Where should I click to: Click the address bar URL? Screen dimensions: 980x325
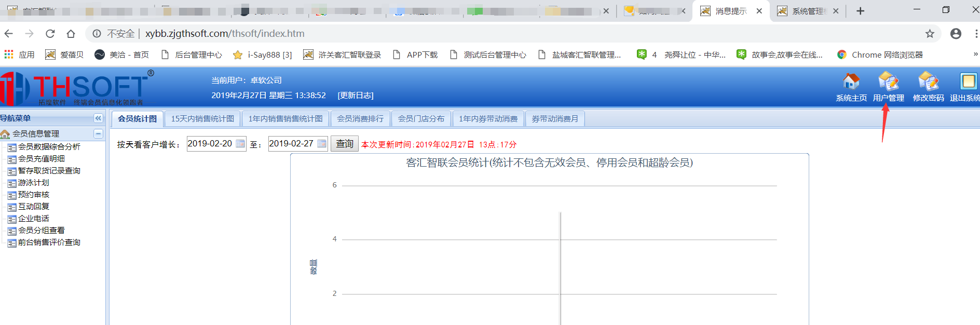[x=225, y=34]
